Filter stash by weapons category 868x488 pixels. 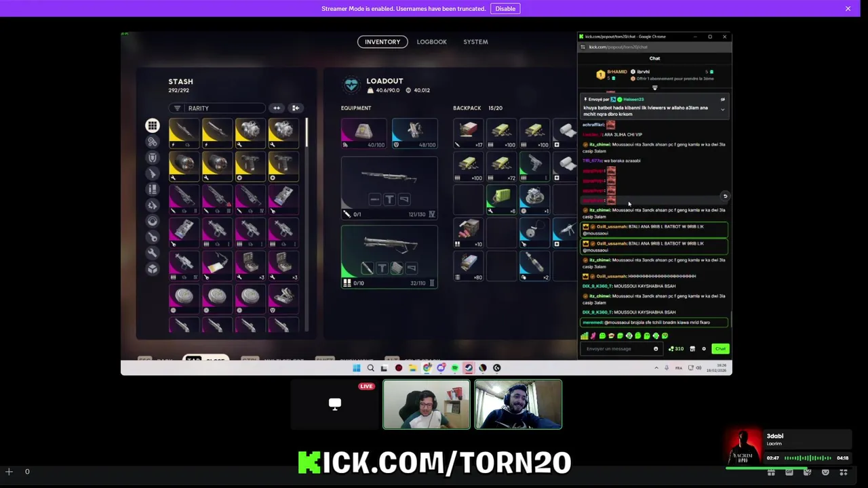tap(153, 174)
